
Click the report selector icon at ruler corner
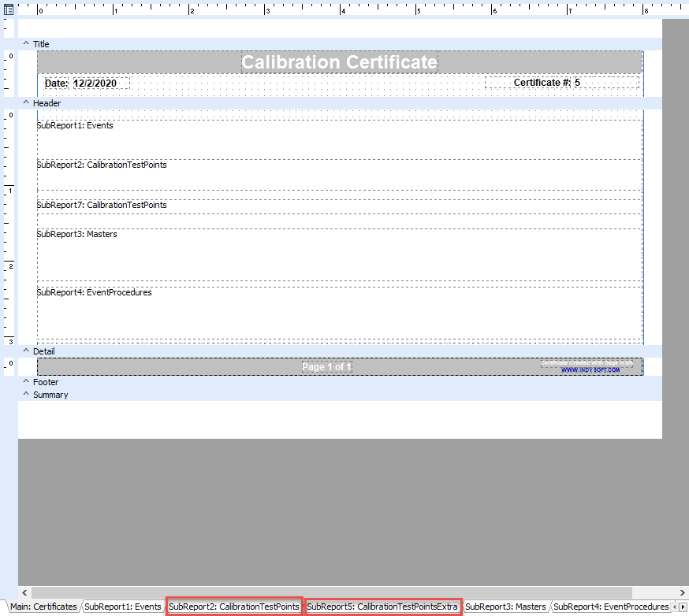[x=9, y=9]
